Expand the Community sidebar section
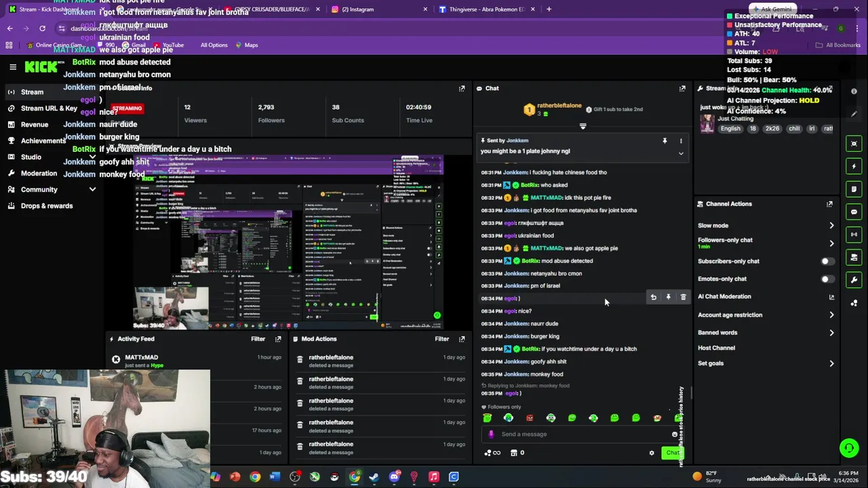 [x=93, y=190]
